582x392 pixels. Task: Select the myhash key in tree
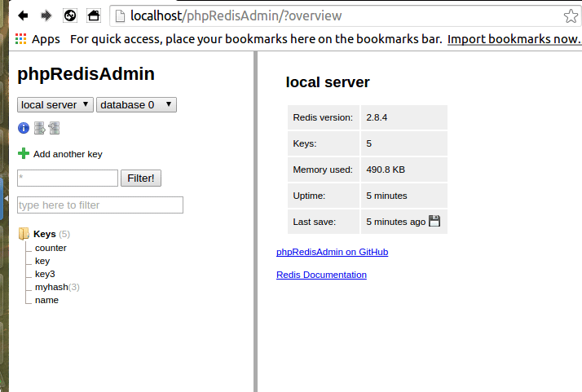[x=51, y=287]
